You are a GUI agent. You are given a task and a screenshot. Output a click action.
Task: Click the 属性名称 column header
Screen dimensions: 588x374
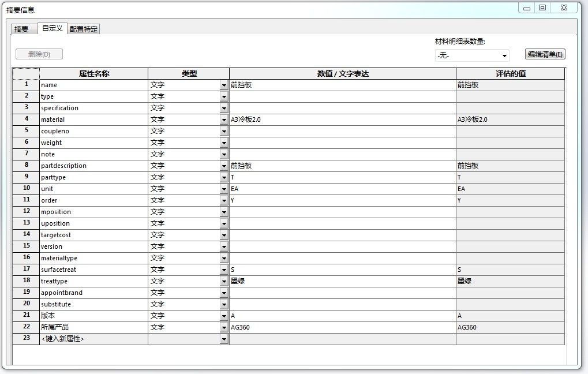click(93, 73)
